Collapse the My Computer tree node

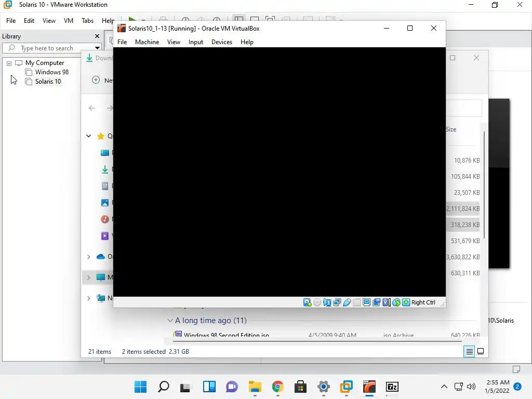point(9,63)
